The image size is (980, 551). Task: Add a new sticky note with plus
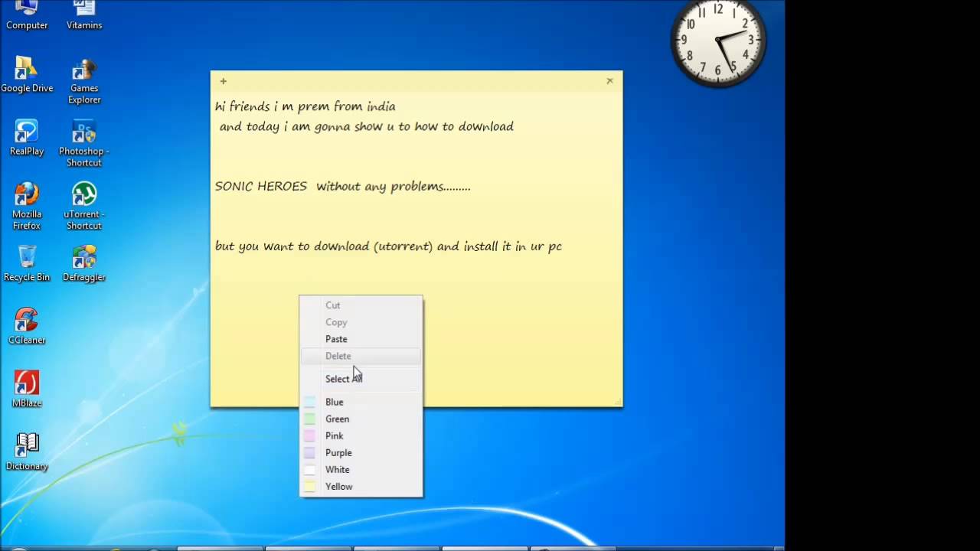(x=223, y=81)
